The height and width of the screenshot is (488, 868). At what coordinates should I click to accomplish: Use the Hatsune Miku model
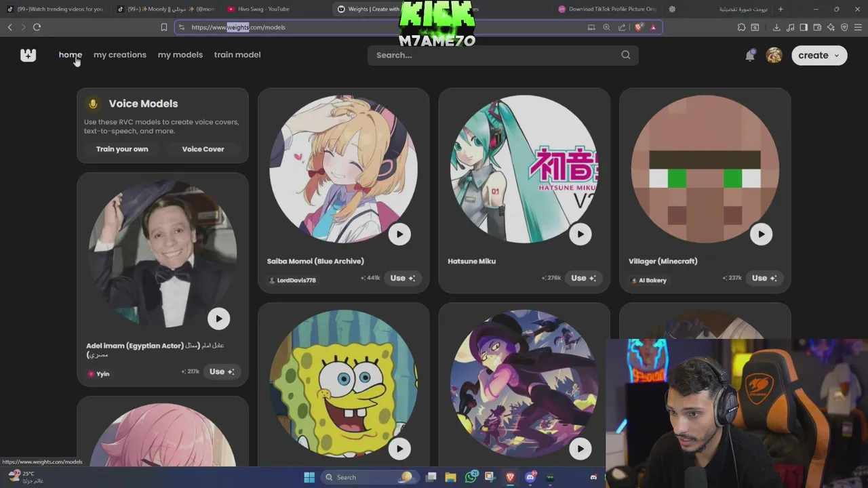[x=583, y=278]
